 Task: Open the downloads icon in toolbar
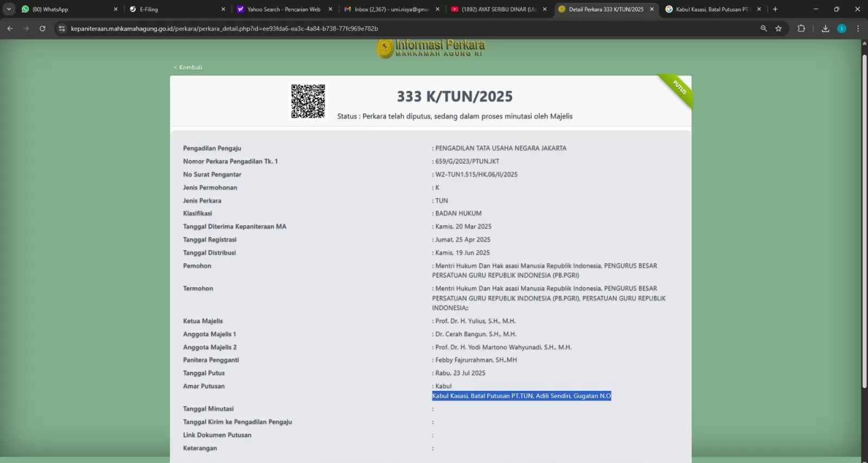click(x=825, y=29)
